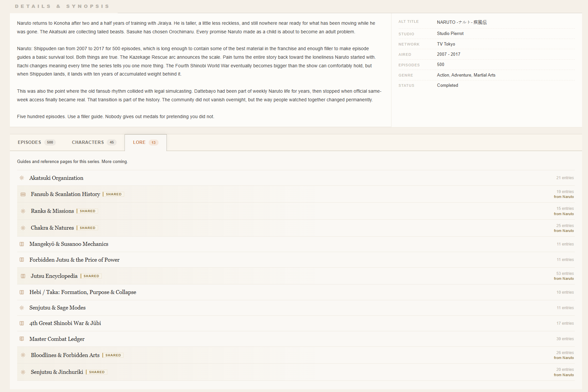
Task: Click the SHARED badge on Bloodlines & Forbidden Arts
Action: click(x=113, y=355)
